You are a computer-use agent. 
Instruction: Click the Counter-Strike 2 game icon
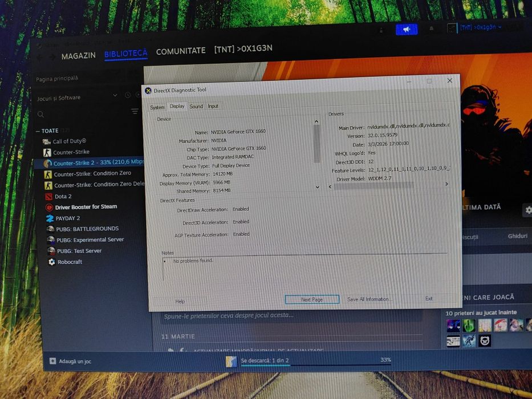click(47, 164)
